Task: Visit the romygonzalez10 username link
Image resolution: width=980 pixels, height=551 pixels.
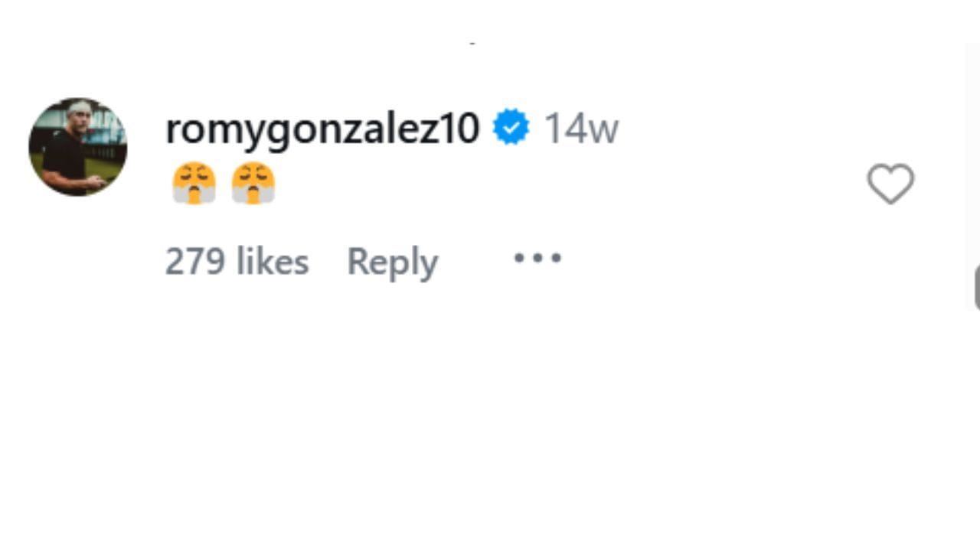Action: 322,128
